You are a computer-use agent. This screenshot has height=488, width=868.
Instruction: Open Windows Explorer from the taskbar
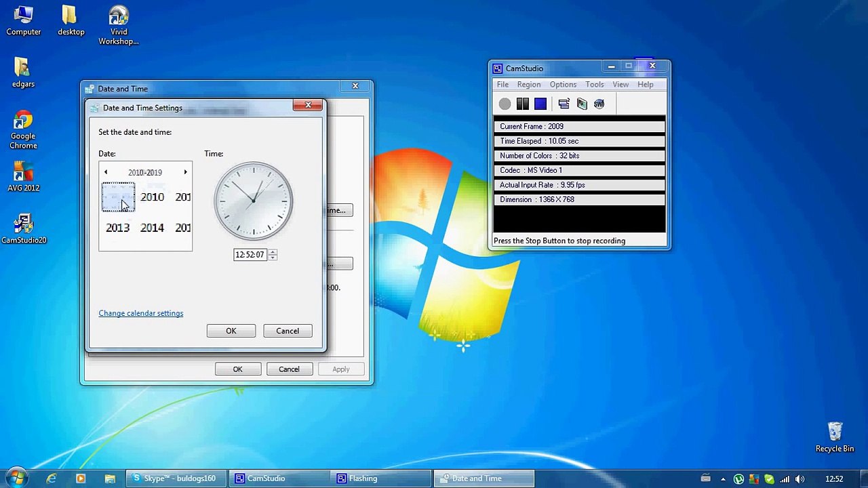pos(110,479)
